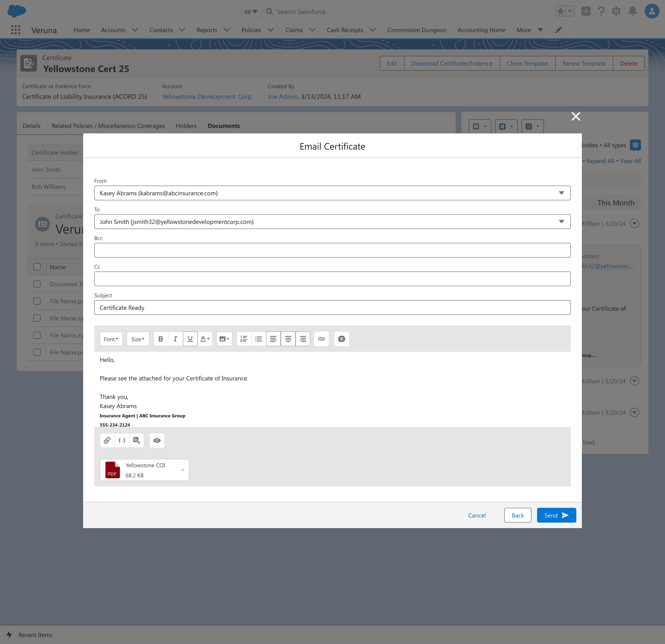Open the Size dropdown
Image resolution: width=665 pixels, height=644 pixels.
(x=138, y=339)
